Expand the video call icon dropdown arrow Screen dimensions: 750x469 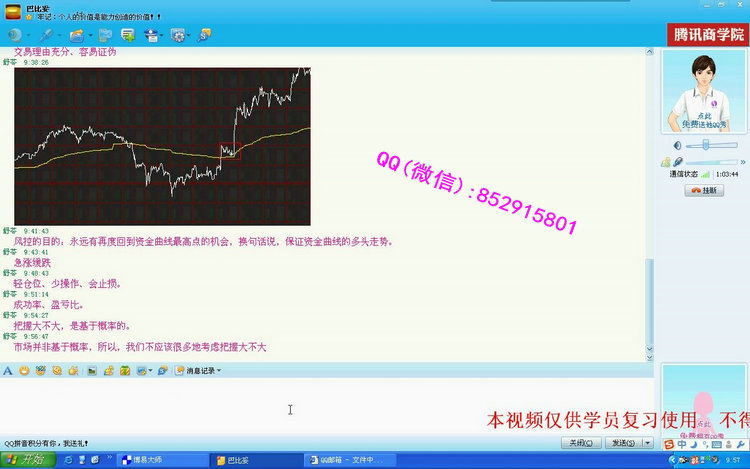[x=28, y=34]
